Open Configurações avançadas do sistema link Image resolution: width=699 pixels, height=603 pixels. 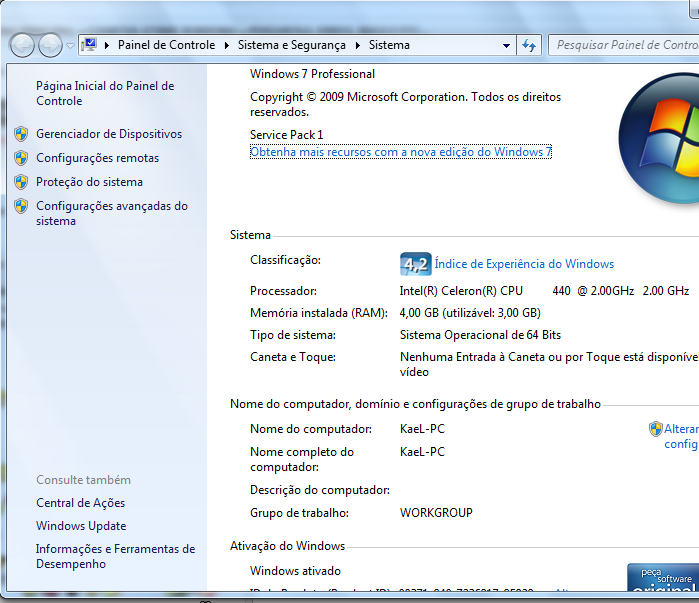111,213
